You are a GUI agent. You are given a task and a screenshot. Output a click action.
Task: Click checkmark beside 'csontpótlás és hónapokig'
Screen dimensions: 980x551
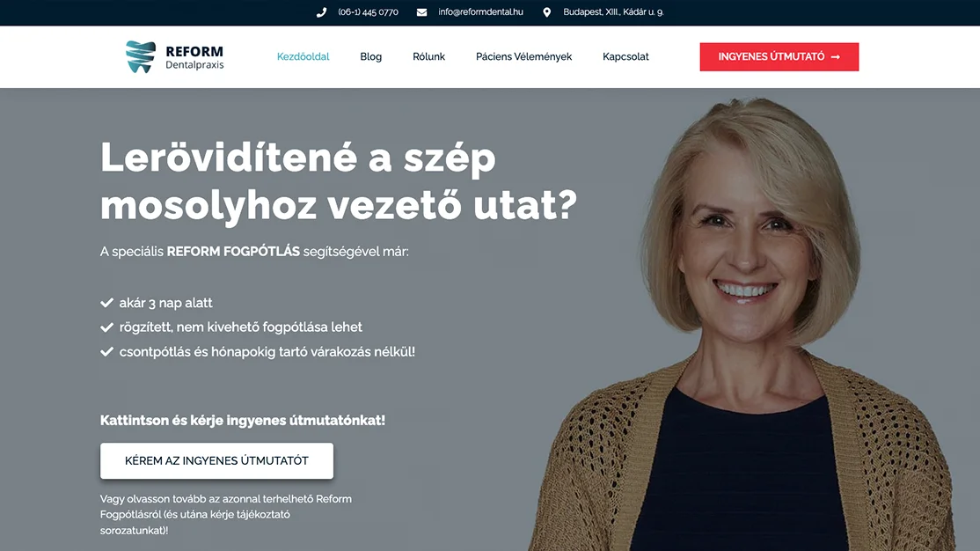(106, 351)
